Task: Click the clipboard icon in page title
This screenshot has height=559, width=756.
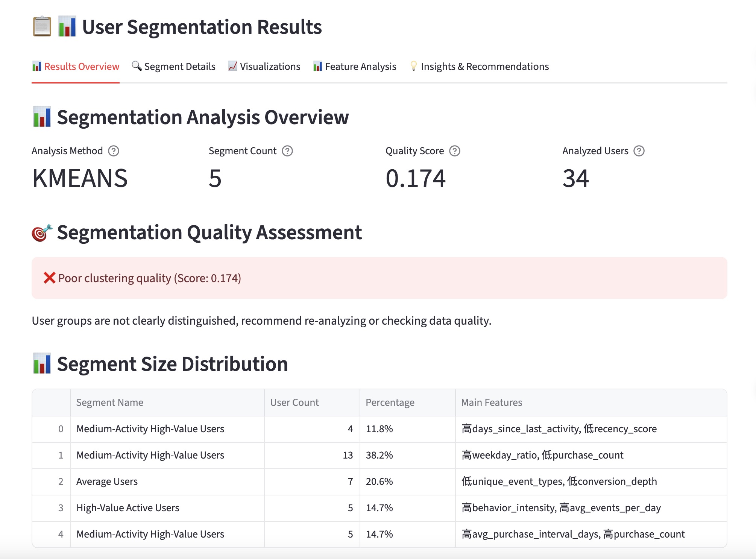Action: tap(42, 27)
